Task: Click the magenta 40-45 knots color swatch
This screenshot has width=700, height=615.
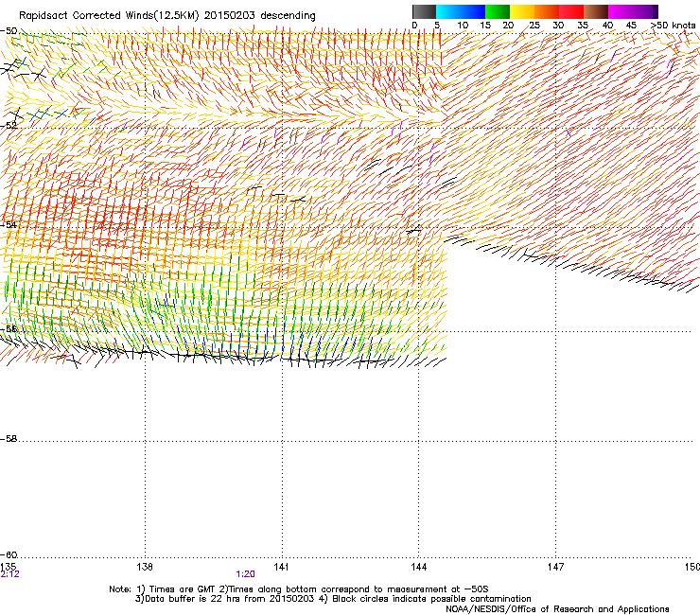Action: [622, 11]
